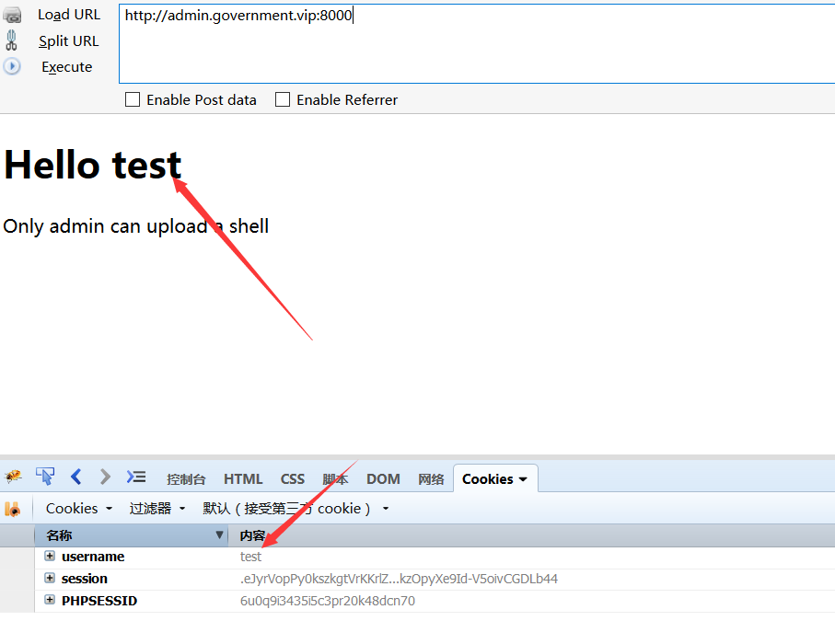
Task: Open the 默认 cookie acceptance dropdown
Action: [296, 508]
